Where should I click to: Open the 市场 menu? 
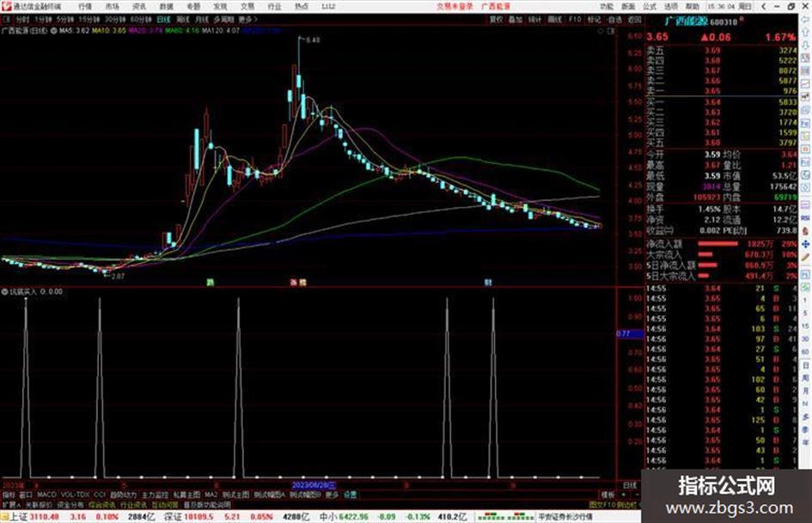pyautogui.click(x=112, y=6)
